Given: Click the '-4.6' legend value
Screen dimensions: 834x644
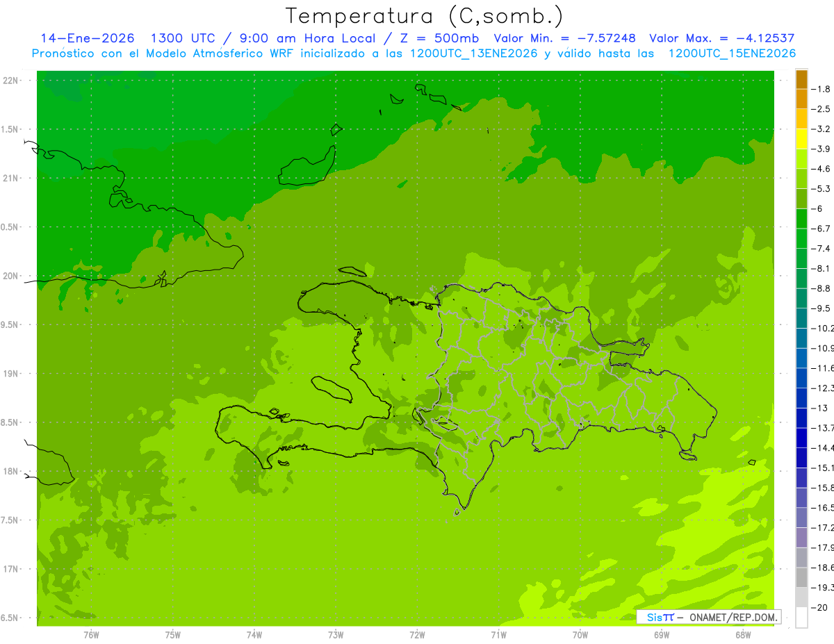Looking at the screenshot, I should click(x=821, y=169).
